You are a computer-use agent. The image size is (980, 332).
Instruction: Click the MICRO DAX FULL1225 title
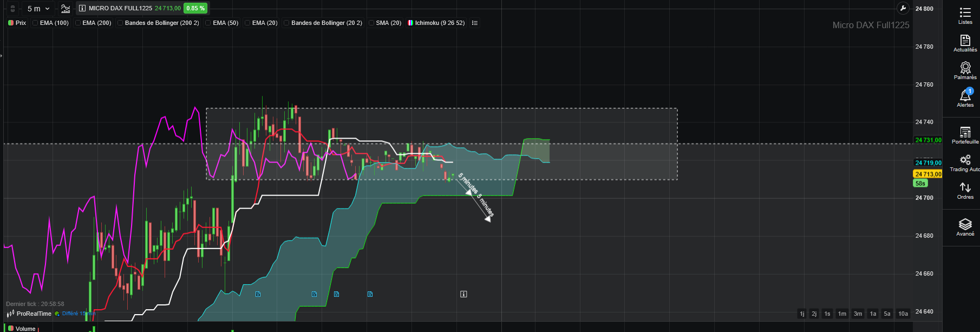click(120, 8)
